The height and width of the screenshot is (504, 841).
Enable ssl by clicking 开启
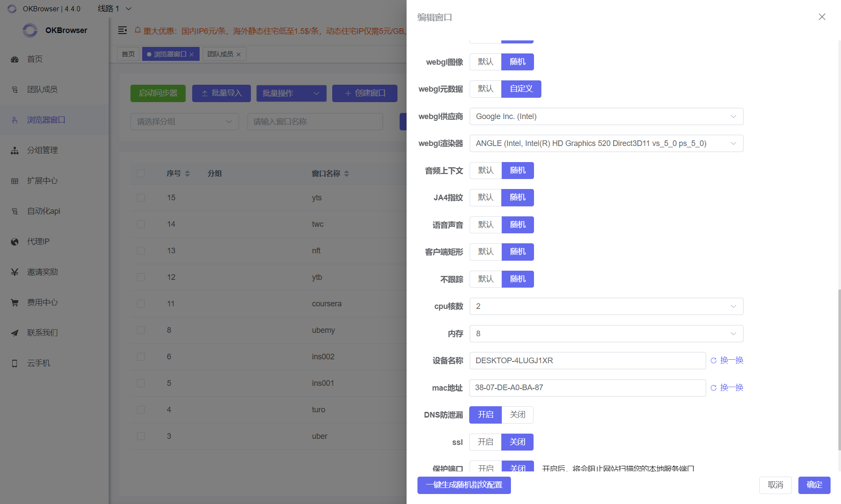pos(485,442)
